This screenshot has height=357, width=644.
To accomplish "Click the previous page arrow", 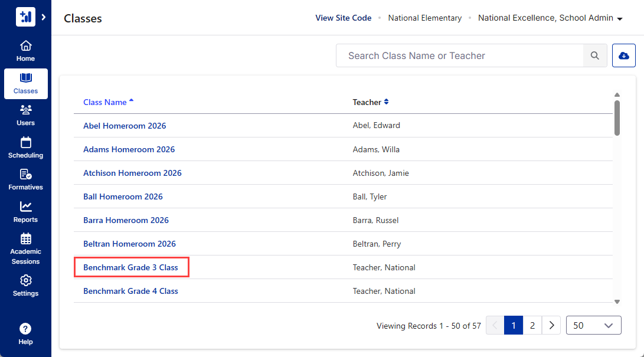I will pyautogui.click(x=495, y=325).
